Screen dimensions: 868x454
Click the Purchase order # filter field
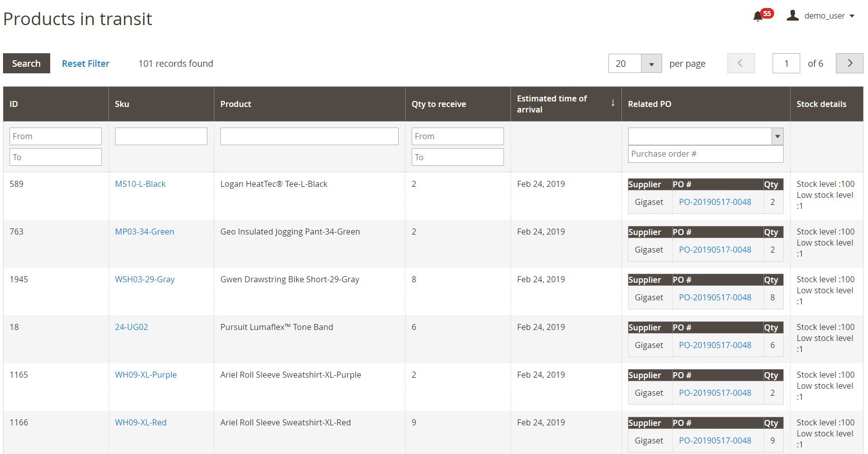coord(706,154)
